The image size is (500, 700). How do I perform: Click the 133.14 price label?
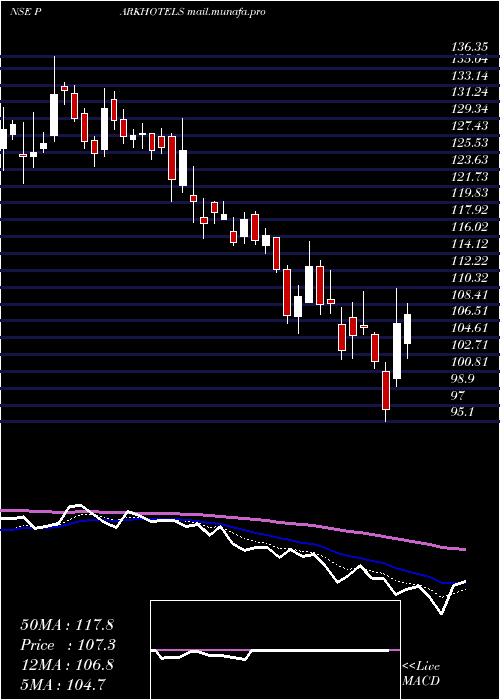[x=470, y=75]
